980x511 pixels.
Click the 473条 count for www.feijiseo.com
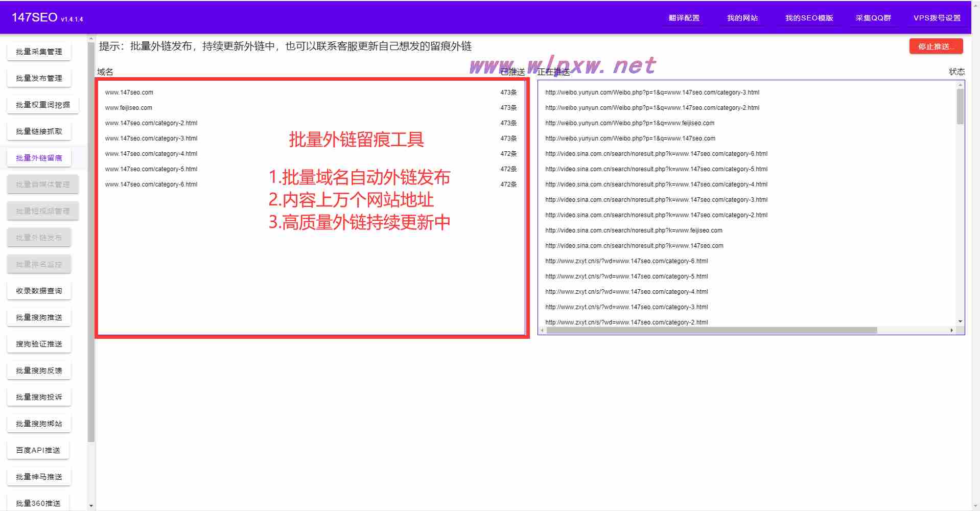[508, 108]
